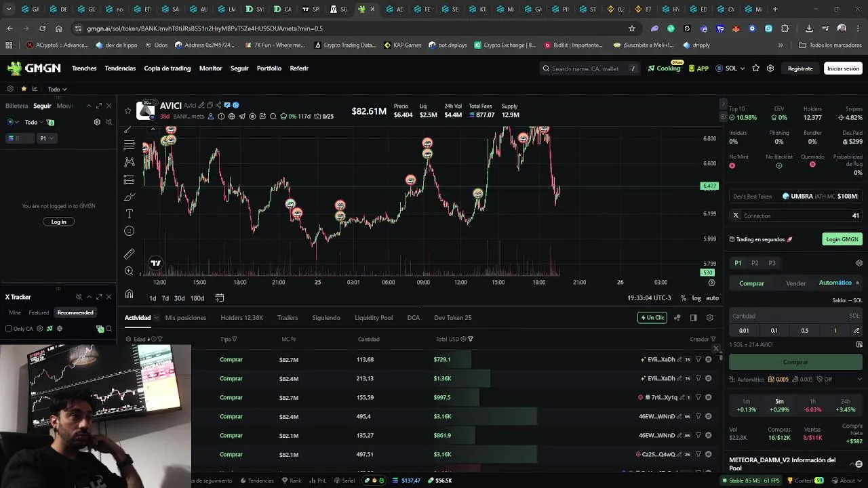Viewport: 868px width, 488px height.
Task: Open the Copia de trading menu
Action: [167, 68]
